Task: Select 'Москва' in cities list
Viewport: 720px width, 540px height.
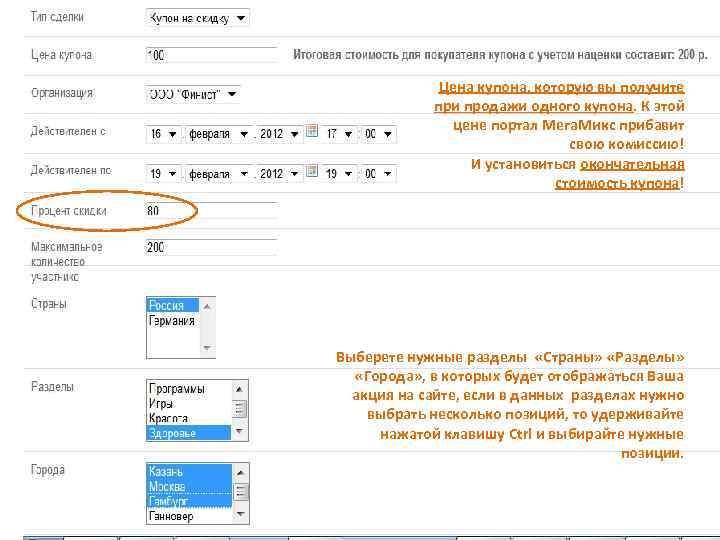Action: tap(190, 486)
